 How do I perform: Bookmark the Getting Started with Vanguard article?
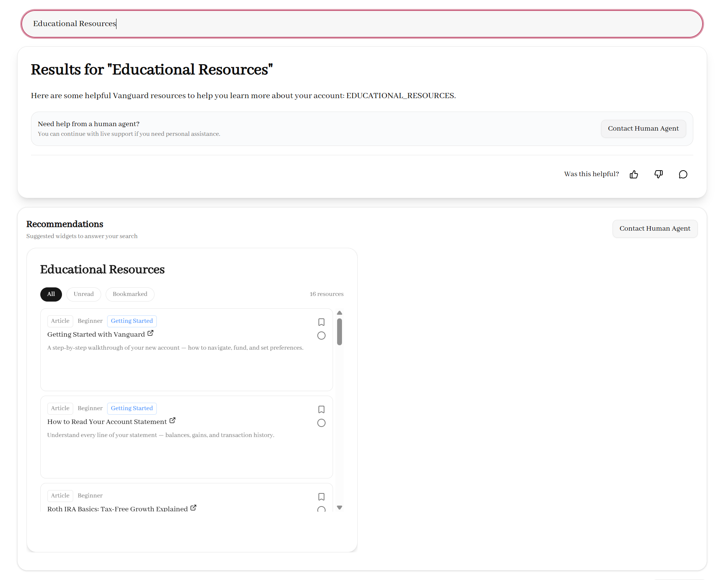pyautogui.click(x=321, y=322)
